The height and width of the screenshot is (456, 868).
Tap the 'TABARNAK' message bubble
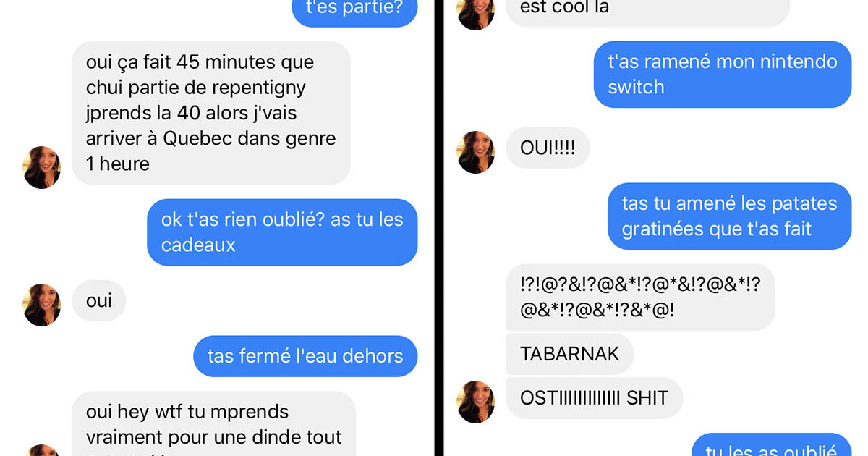(x=570, y=354)
